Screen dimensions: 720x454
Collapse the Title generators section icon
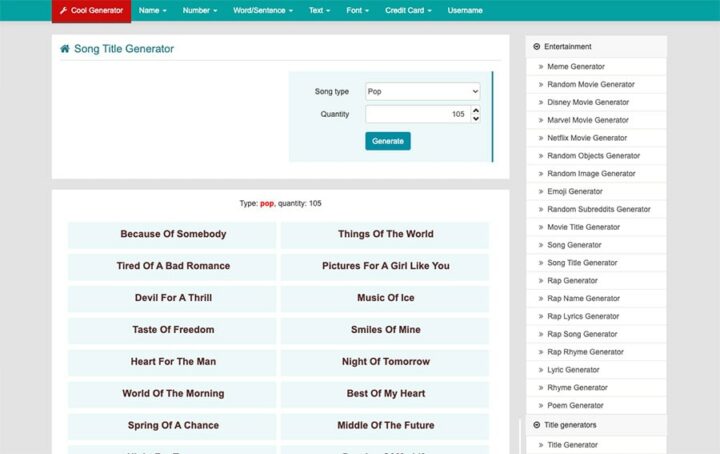tap(537, 425)
